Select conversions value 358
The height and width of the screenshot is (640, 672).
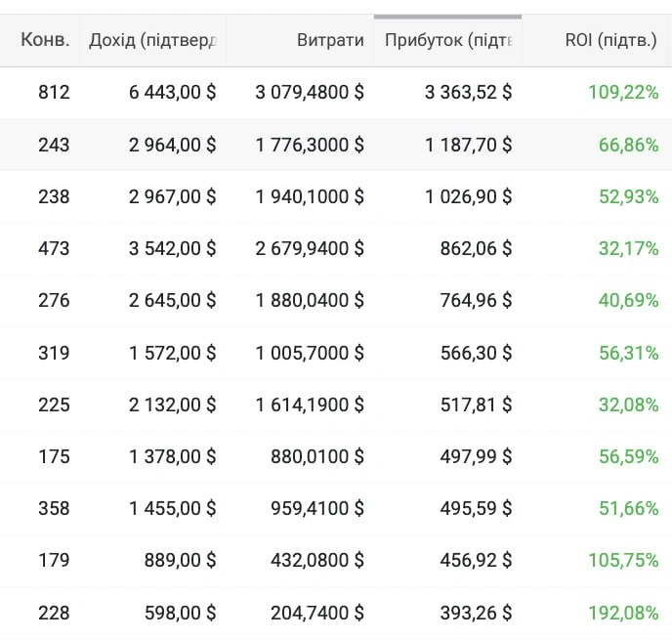(54, 508)
